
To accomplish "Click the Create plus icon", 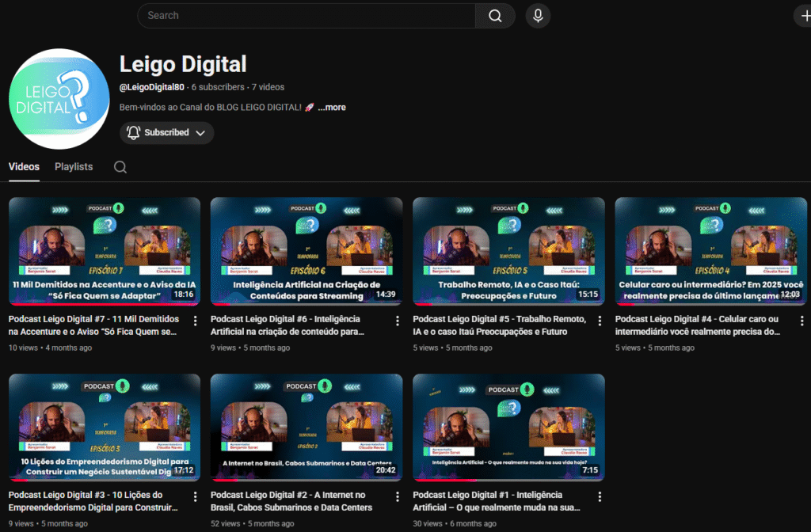I will [806, 15].
